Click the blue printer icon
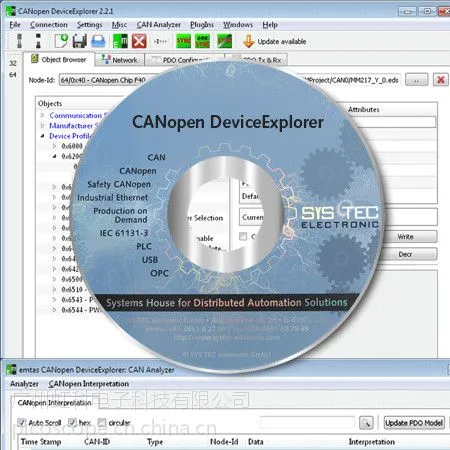The width and height of the screenshot is (450, 450). [98, 41]
